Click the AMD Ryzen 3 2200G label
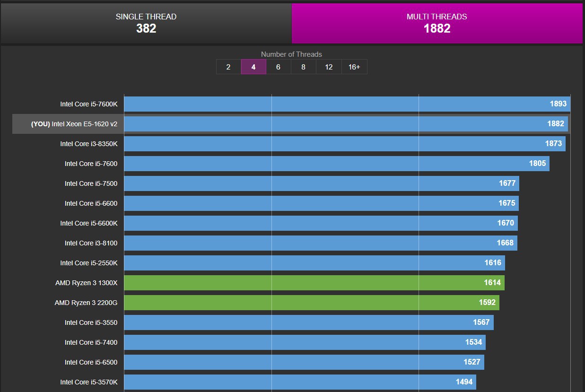The height and width of the screenshot is (392, 585). [x=86, y=303]
